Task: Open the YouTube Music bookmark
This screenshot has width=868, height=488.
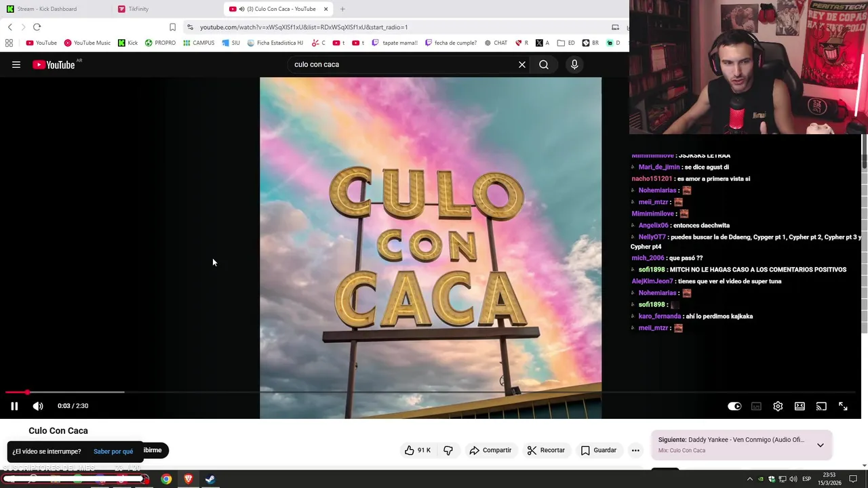Action: [x=87, y=43]
